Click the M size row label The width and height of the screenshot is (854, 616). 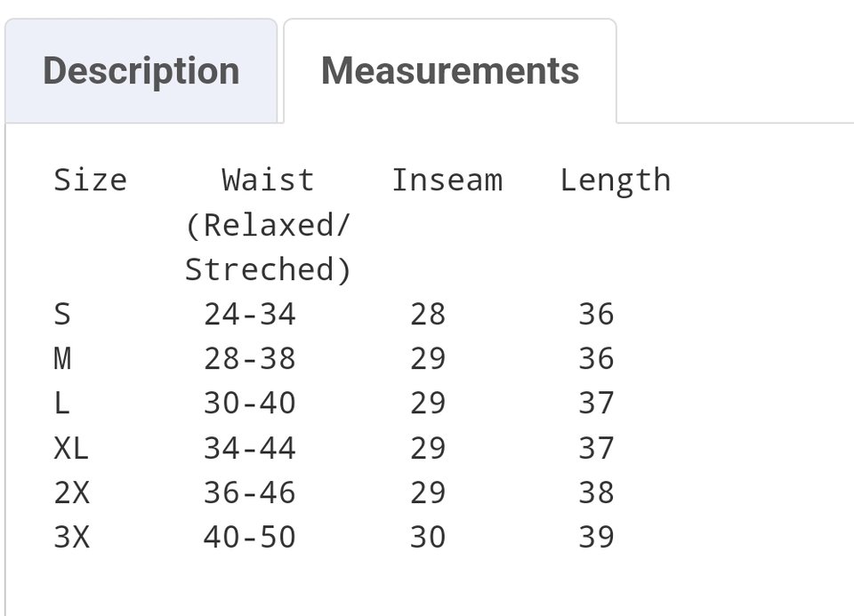[62, 358]
